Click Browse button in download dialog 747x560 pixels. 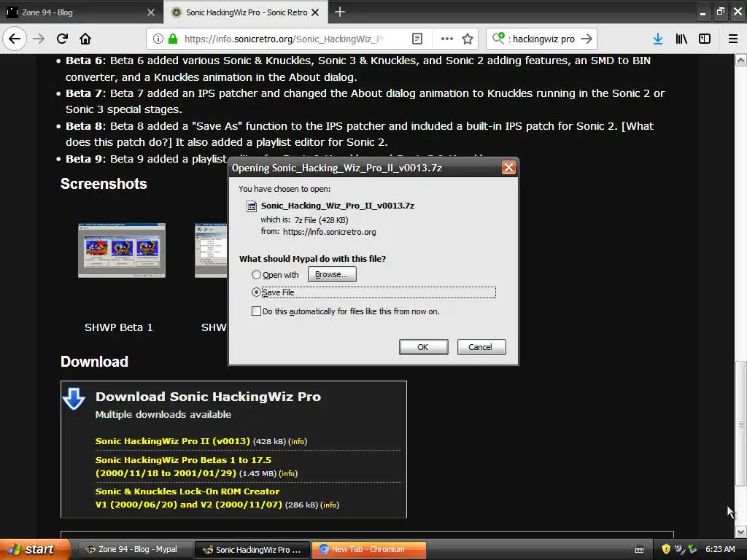[x=332, y=274]
